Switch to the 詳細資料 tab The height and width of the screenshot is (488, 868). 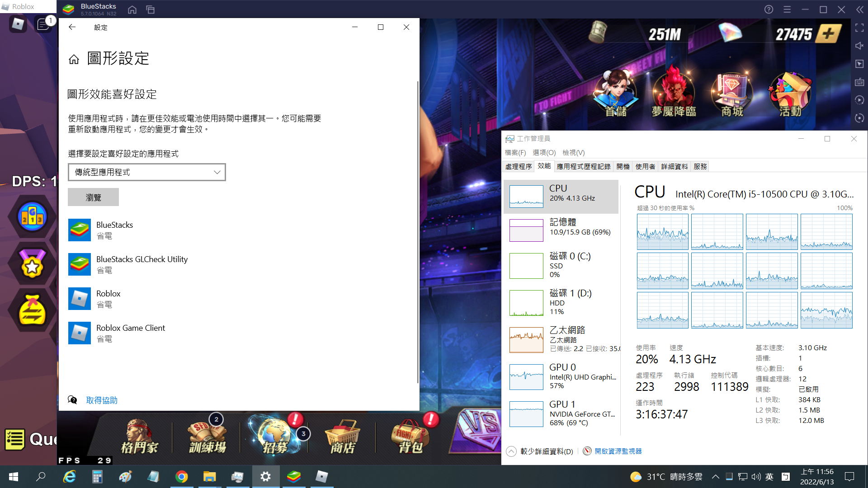(x=675, y=166)
